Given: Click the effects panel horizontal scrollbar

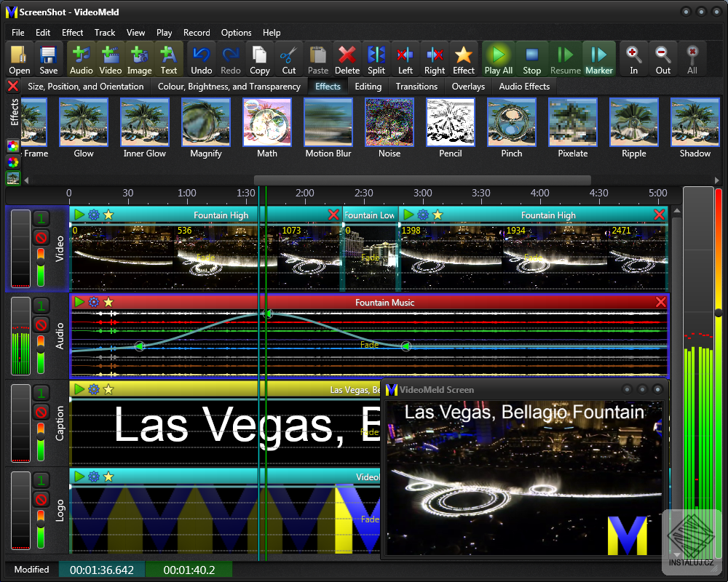Looking at the screenshot, I should [422, 180].
